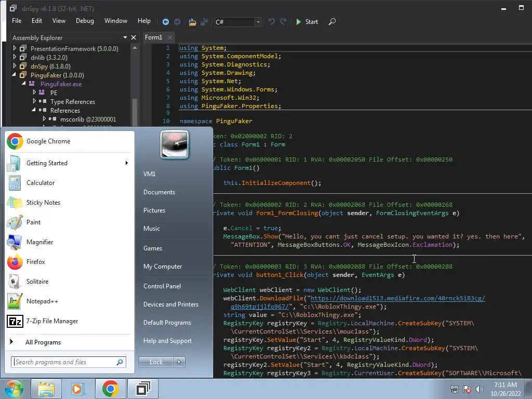Open Solitaire from Start menu
532x399 pixels.
coord(70,281)
